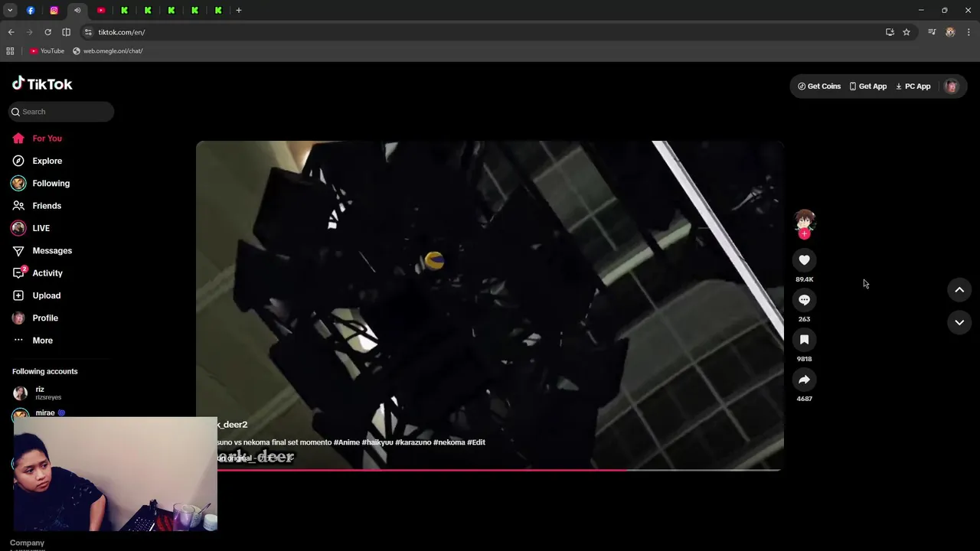Open the Activity notifications
This screenshot has height=551, width=980.
point(37,273)
